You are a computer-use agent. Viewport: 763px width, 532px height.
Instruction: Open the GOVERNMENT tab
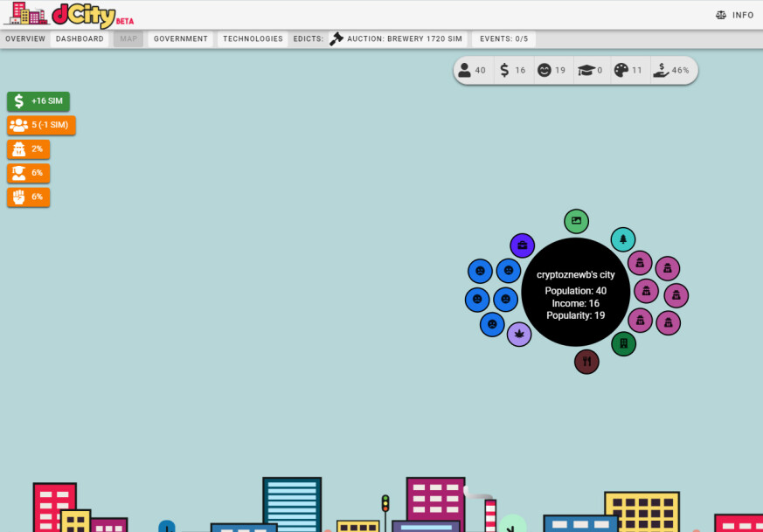[x=181, y=39]
